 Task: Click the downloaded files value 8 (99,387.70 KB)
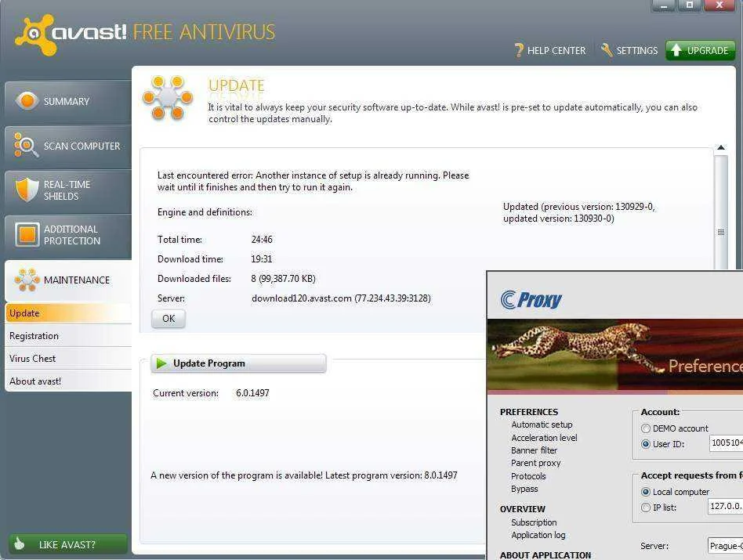[x=284, y=278]
